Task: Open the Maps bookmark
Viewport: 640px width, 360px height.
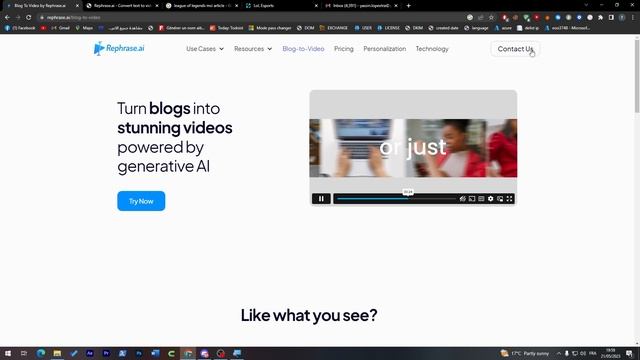Action: click(84, 28)
